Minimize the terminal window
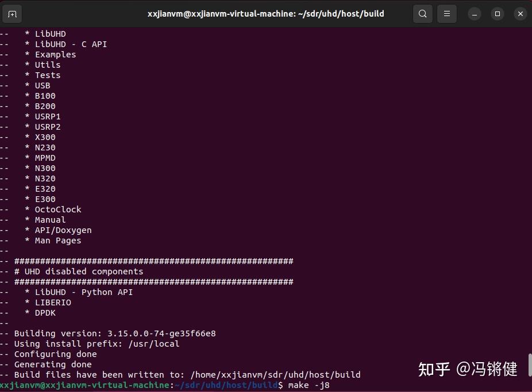 473,13
